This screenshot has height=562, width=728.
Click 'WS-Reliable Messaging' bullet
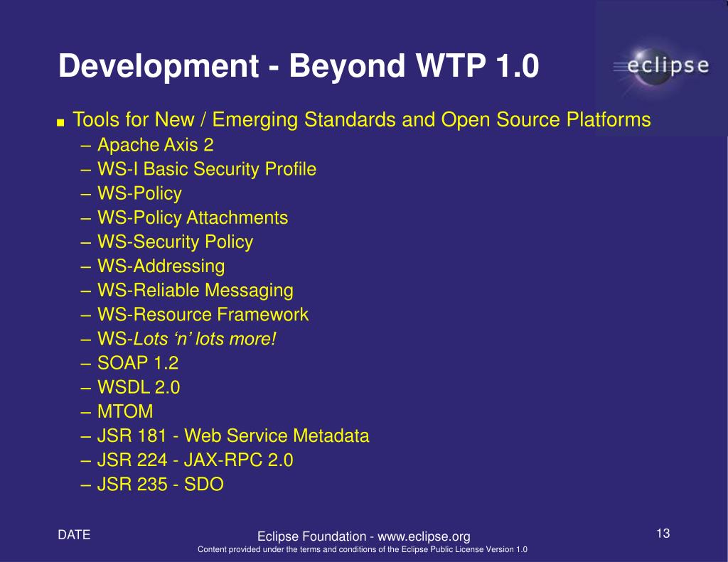[x=196, y=290]
